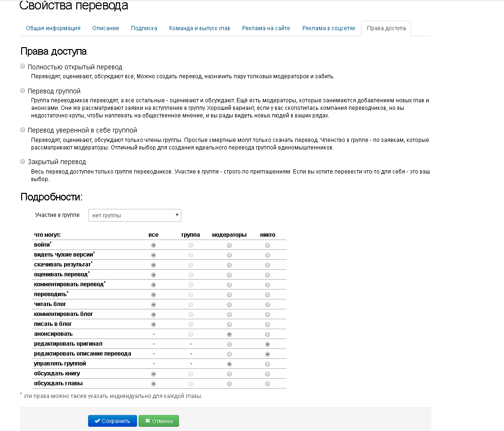
Task: Set 'анонсировать' permission to никто
Action: 268,334
